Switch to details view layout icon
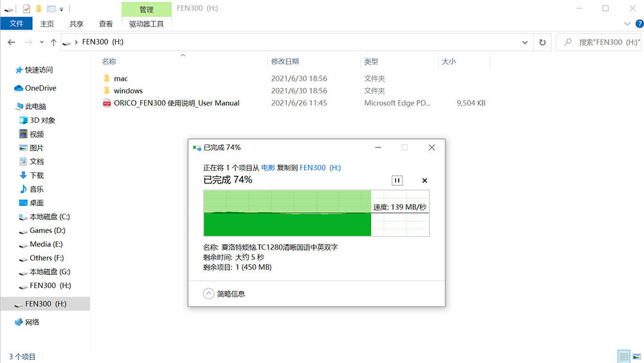This screenshot has height=363, width=644. [624, 357]
